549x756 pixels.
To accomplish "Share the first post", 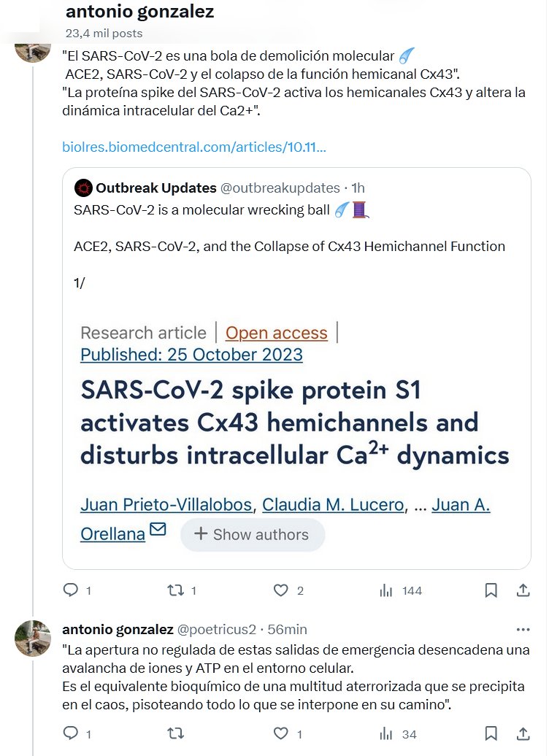I will click(523, 590).
